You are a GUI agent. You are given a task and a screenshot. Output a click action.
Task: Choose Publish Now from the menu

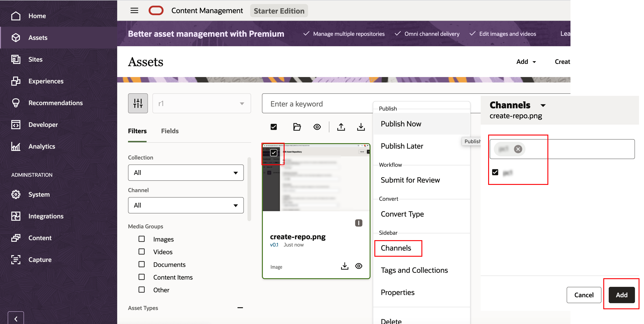401,124
